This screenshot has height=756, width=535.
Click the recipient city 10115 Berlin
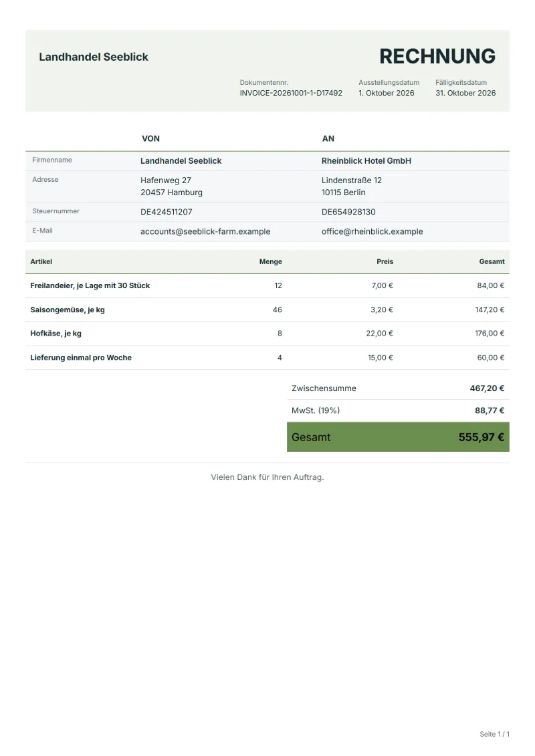[x=344, y=193]
